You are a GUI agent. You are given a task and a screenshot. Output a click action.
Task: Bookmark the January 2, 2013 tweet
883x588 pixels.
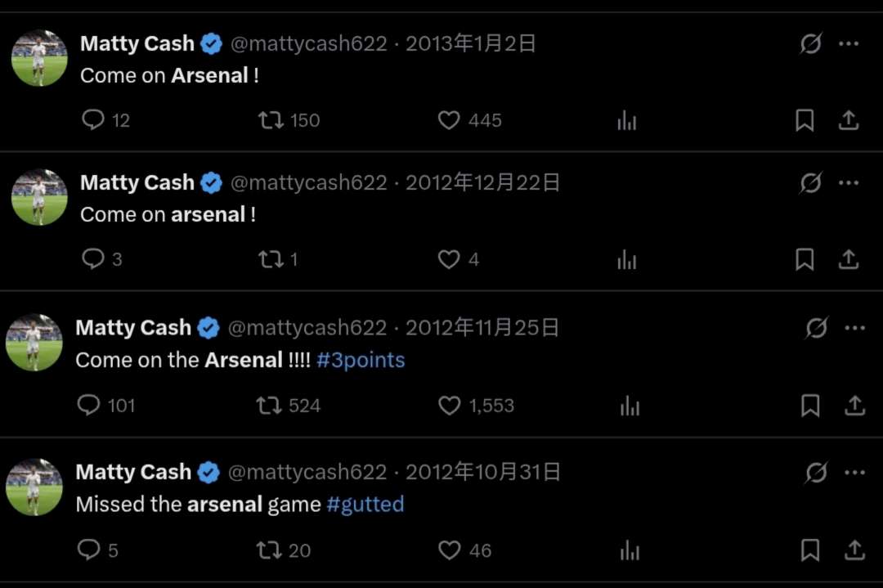click(x=805, y=120)
